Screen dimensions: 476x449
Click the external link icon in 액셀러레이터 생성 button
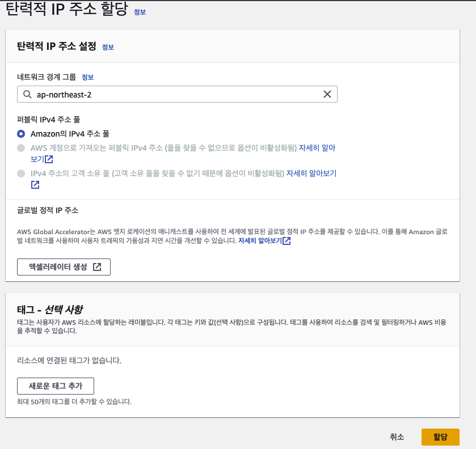tap(97, 267)
